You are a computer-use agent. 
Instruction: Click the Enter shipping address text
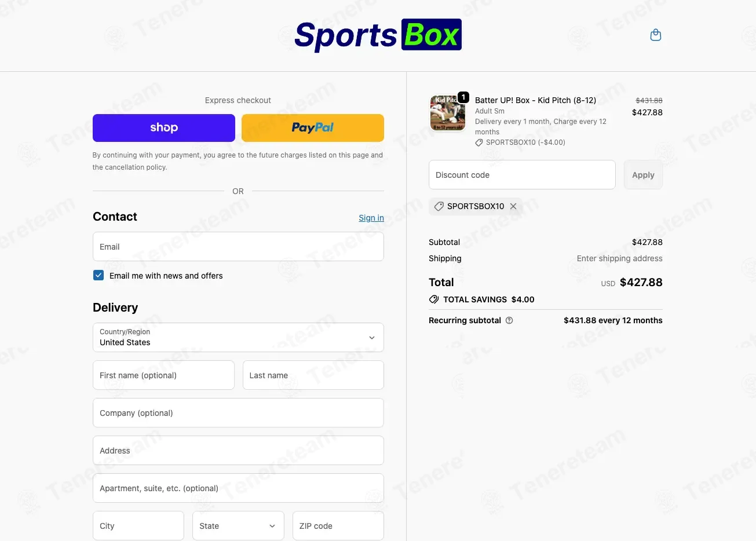pyautogui.click(x=619, y=258)
